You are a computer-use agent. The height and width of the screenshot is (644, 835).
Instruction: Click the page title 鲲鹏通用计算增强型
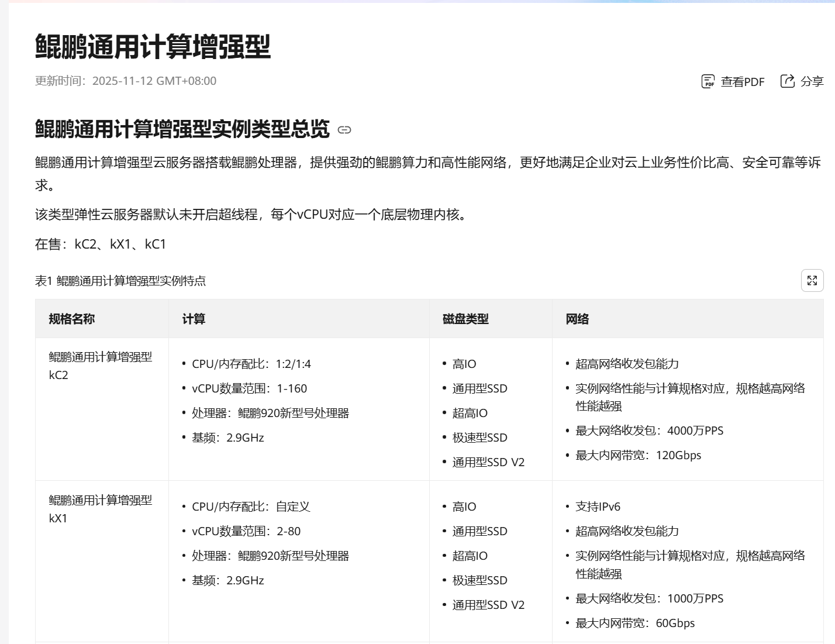pos(153,46)
